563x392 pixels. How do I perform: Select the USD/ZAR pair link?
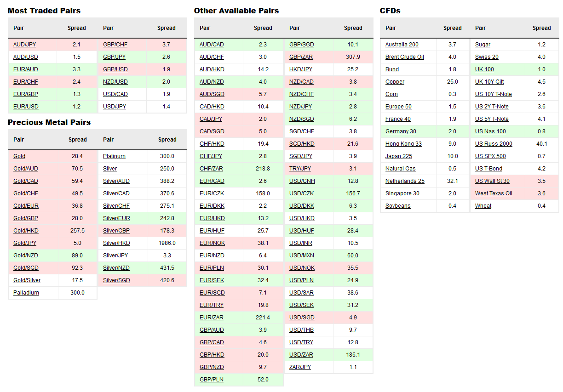point(301,355)
